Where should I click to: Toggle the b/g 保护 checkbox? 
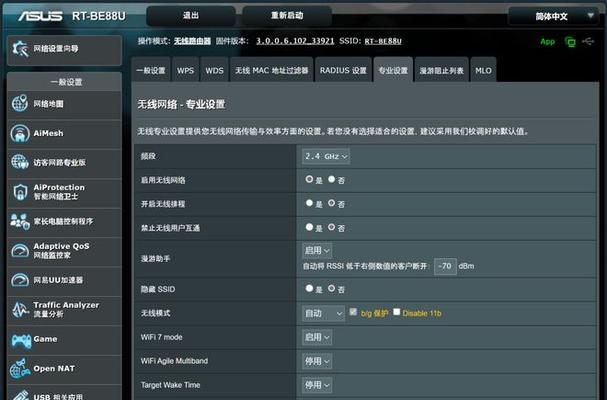pos(353,312)
